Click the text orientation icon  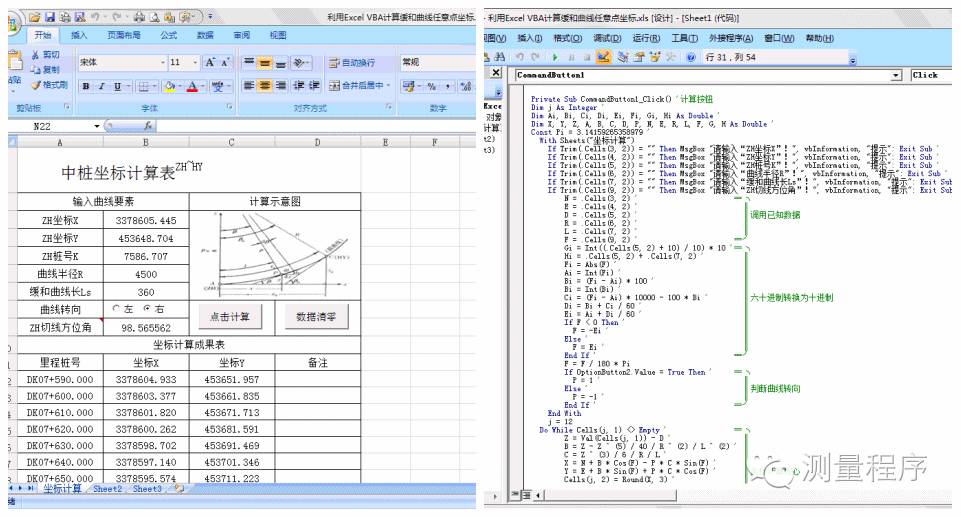coord(300,62)
